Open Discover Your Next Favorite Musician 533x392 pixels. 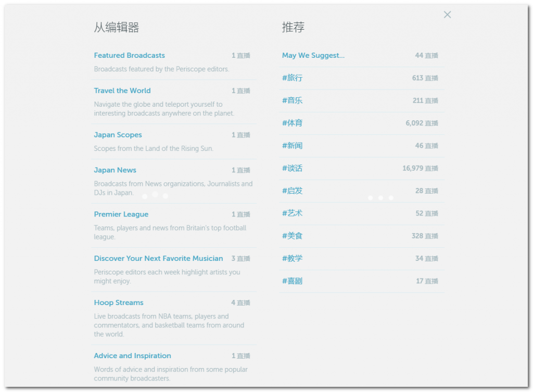158,259
